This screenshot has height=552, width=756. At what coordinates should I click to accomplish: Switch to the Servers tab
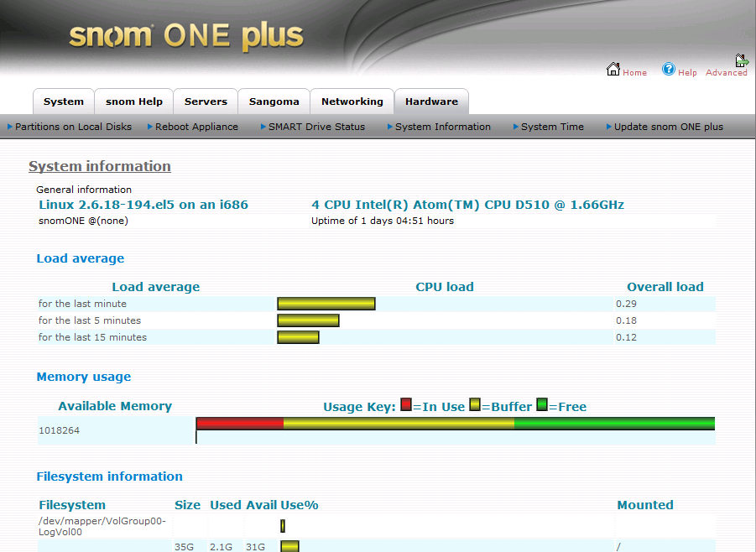click(x=206, y=102)
